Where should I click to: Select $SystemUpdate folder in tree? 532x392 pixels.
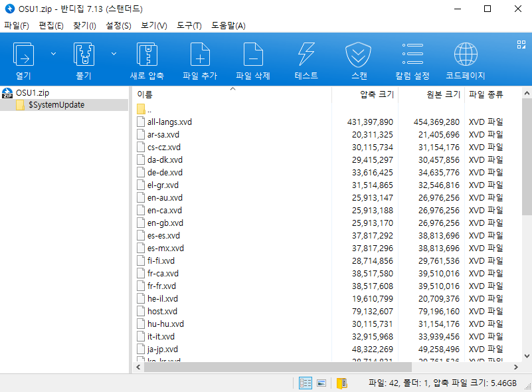56,105
